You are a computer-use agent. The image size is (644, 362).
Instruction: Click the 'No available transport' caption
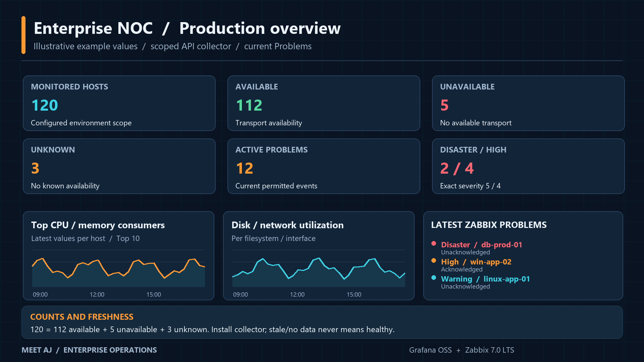476,123
